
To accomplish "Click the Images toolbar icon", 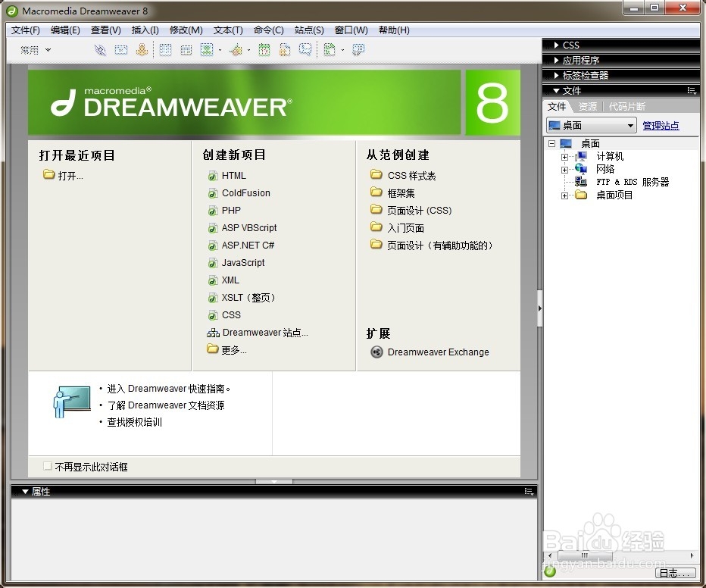I will [207, 49].
